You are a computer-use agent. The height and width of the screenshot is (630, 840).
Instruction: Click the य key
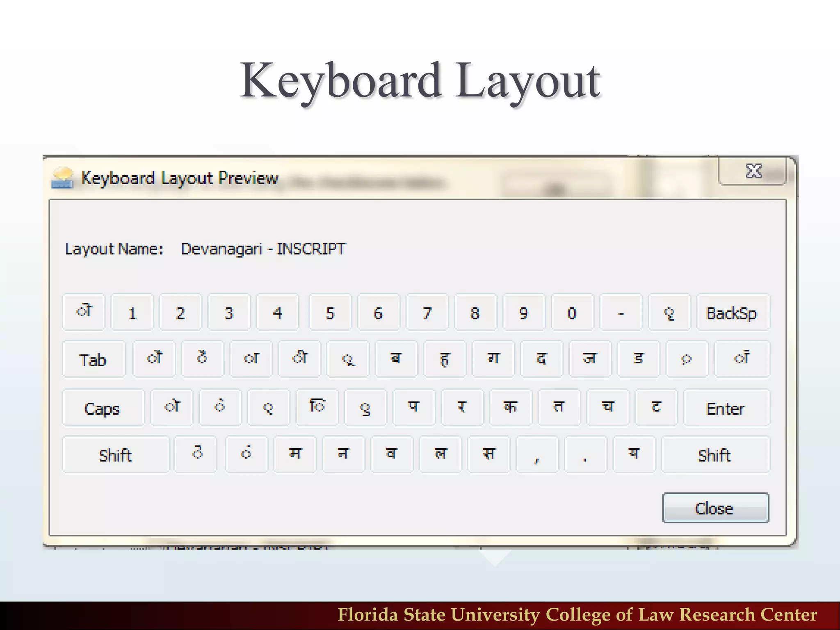634,455
